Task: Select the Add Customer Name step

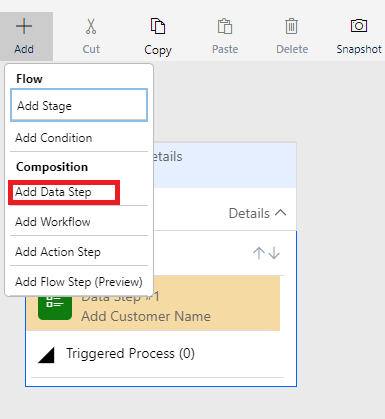Action: (x=153, y=303)
